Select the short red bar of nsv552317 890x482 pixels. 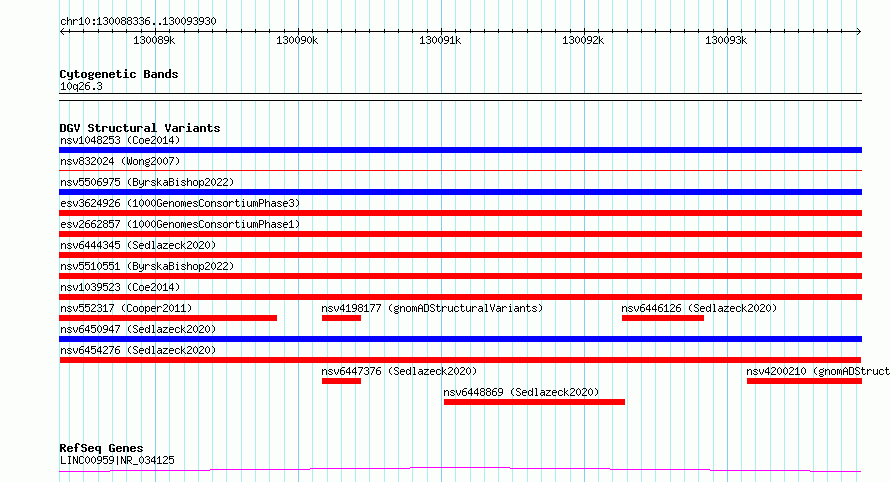(168, 318)
